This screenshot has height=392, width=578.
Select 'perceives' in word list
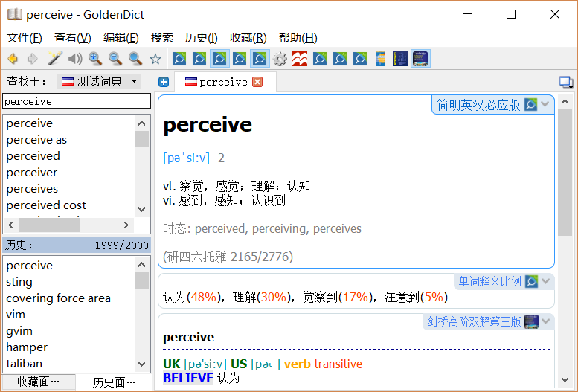point(32,188)
